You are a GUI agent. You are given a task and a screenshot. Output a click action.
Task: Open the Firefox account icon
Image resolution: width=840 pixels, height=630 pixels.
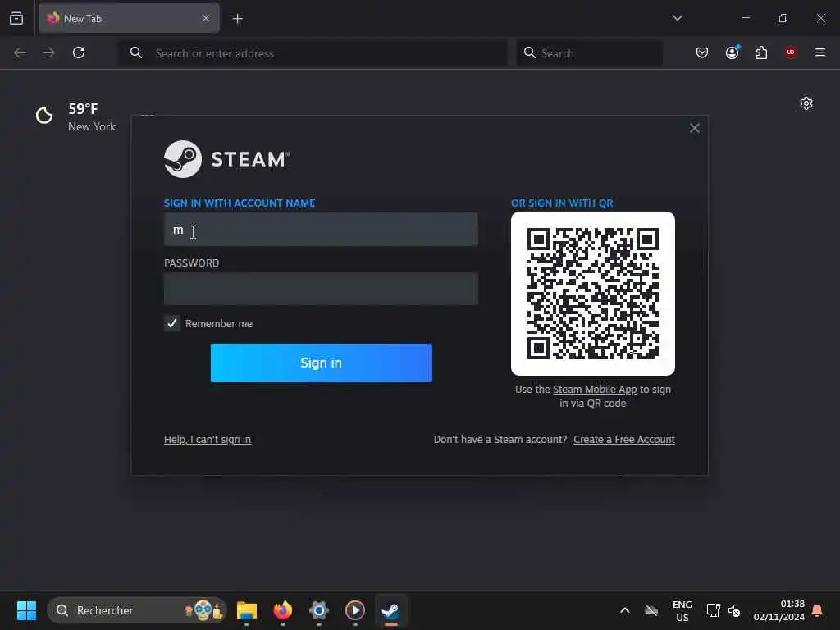(732, 52)
